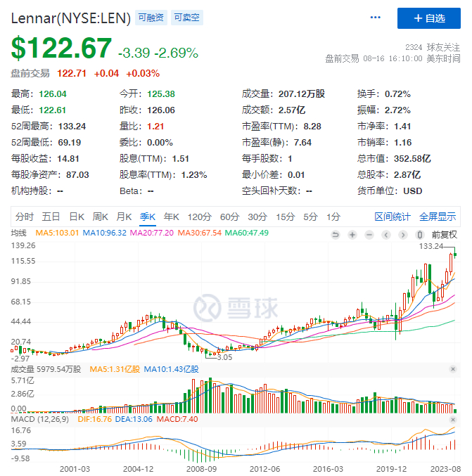Click the MA60:47.49 moving average label

click(247, 233)
